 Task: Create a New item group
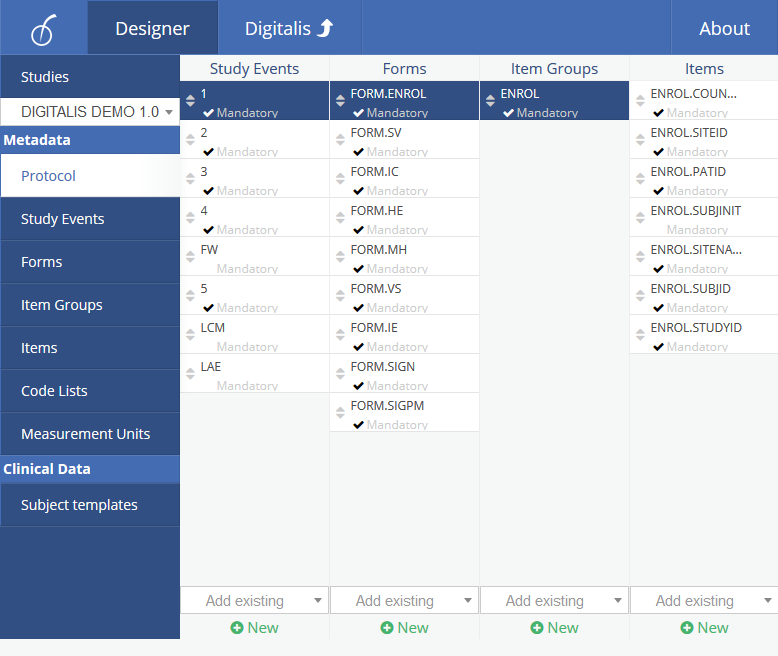tap(554, 628)
